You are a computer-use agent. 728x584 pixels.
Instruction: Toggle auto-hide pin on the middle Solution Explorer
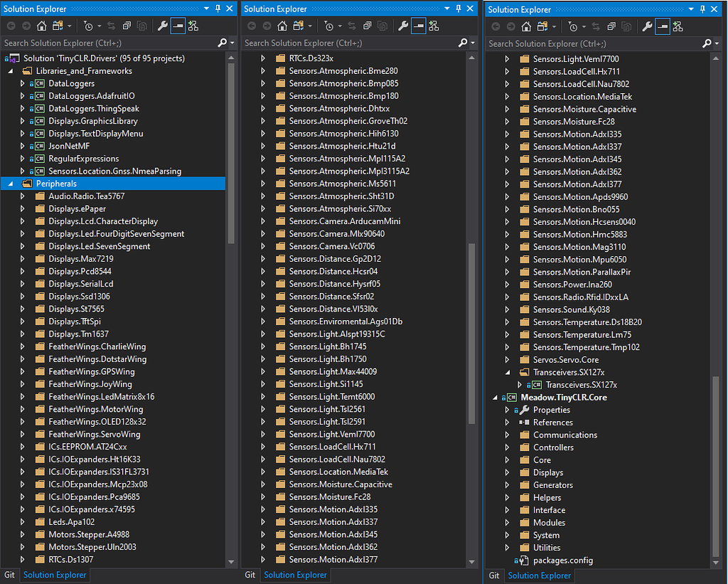[458, 9]
